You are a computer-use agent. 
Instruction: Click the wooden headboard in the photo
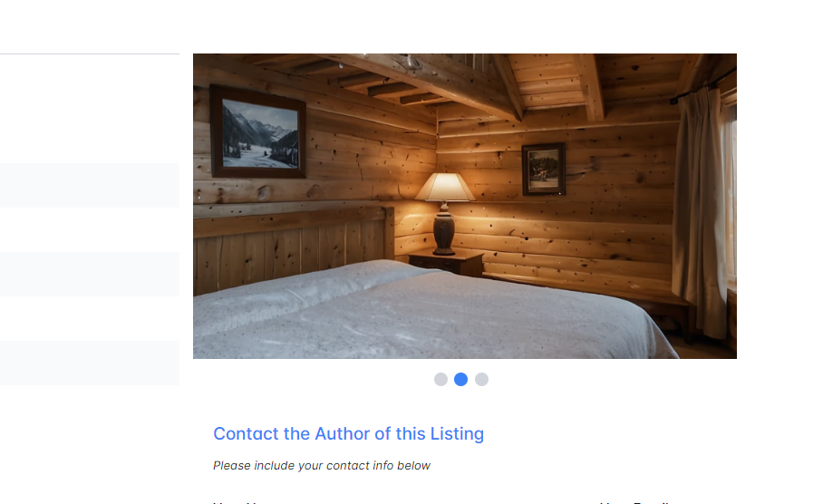(294, 247)
